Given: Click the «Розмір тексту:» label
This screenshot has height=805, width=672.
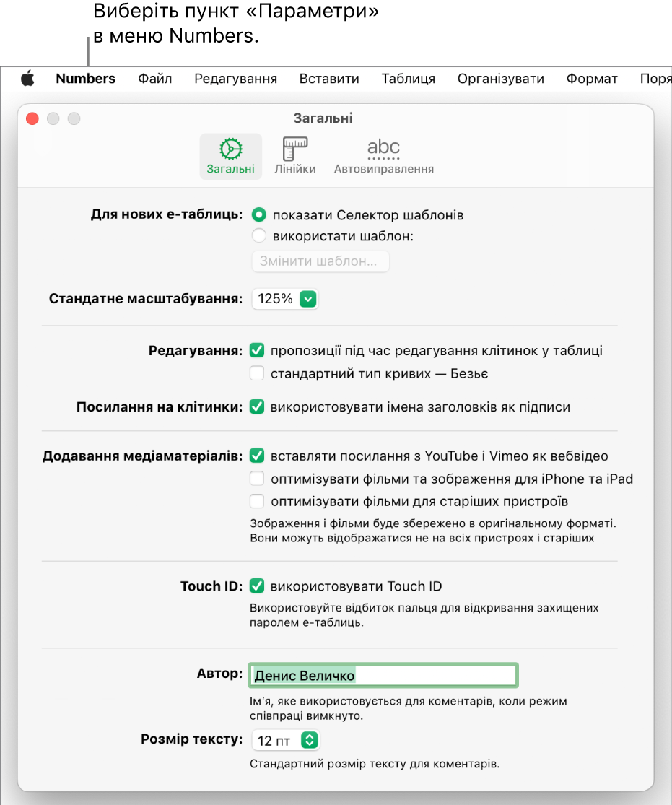Looking at the screenshot, I should tap(192, 739).
